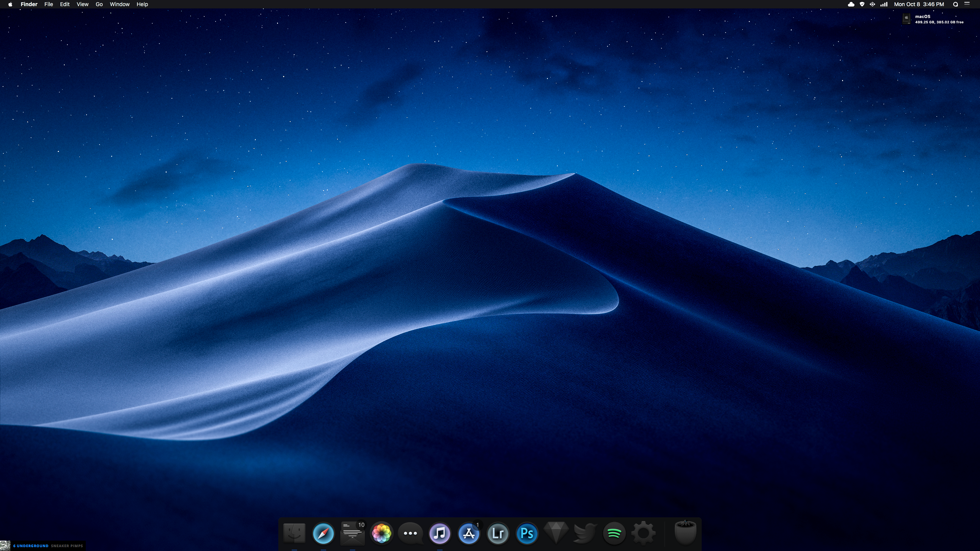The height and width of the screenshot is (551, 980).
Task: Open App Store with update badge
Action: point(469,533)
